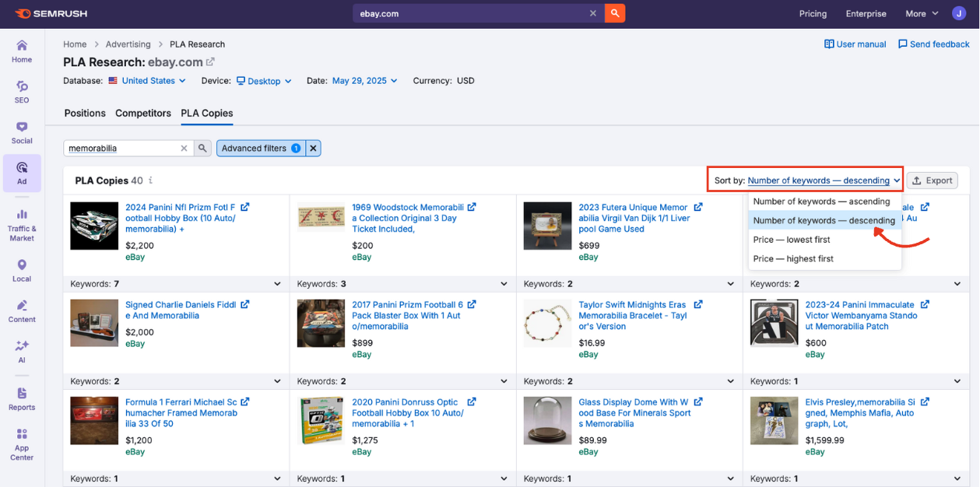
Task: Open the Local section from the sidebar
Action: point(21,268)
